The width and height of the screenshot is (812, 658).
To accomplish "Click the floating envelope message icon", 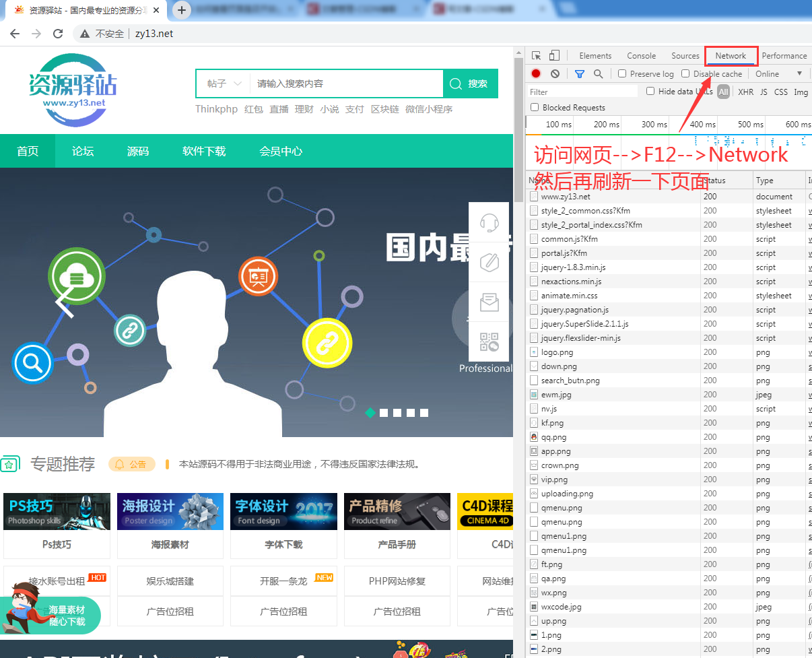I will [489, 302].
